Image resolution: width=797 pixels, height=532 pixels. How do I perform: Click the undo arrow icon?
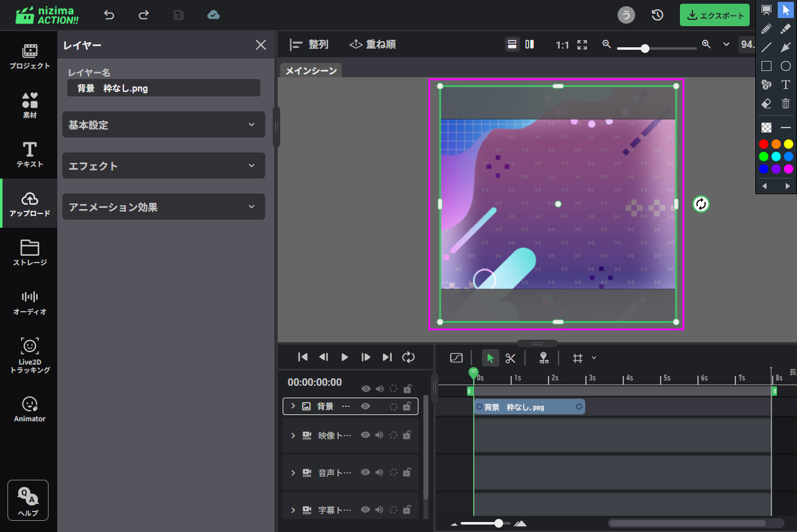[110, 15]
